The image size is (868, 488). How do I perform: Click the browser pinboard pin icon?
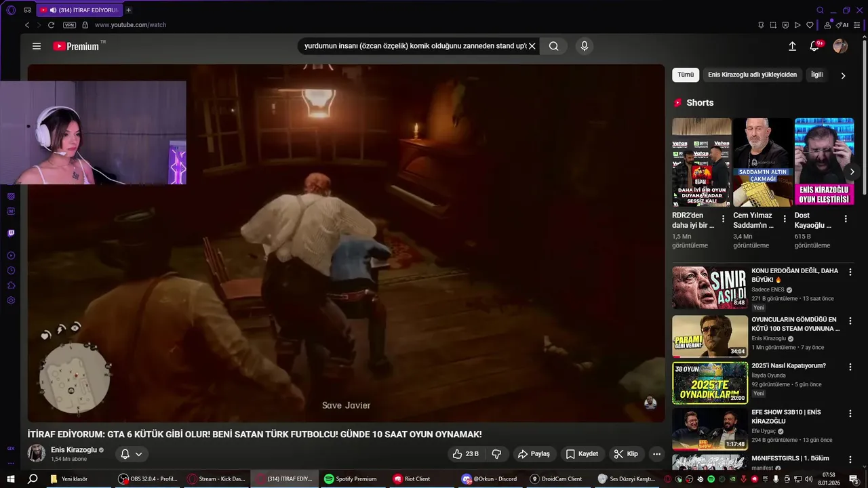point(761,25)
